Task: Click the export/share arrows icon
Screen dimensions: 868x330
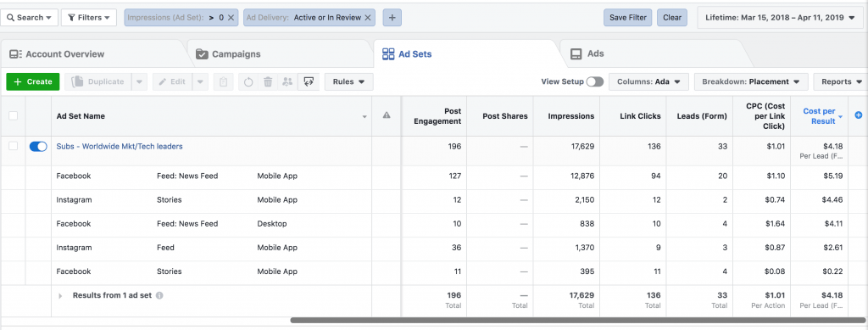Action: click(x=309, y=82)
